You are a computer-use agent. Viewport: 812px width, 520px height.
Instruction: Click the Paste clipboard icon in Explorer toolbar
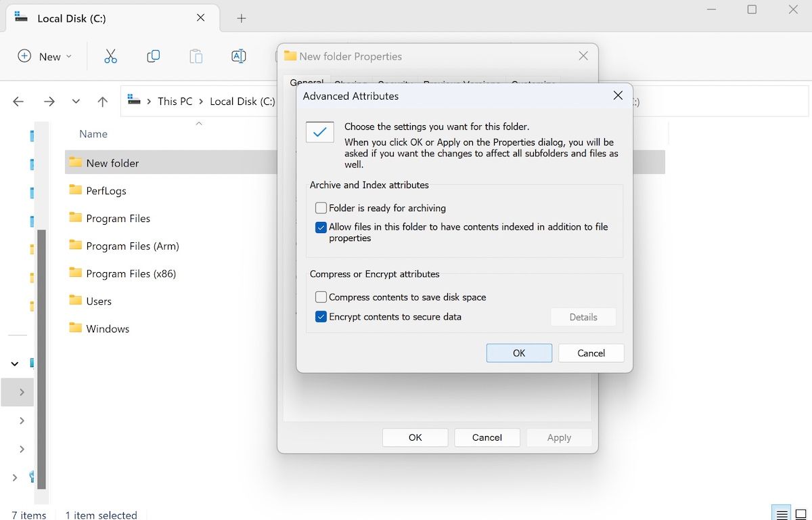point(196,56)
